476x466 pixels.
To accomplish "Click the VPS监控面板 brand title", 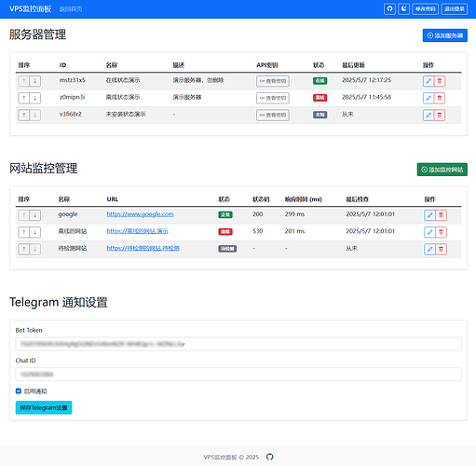I will (x=30, y=9).
